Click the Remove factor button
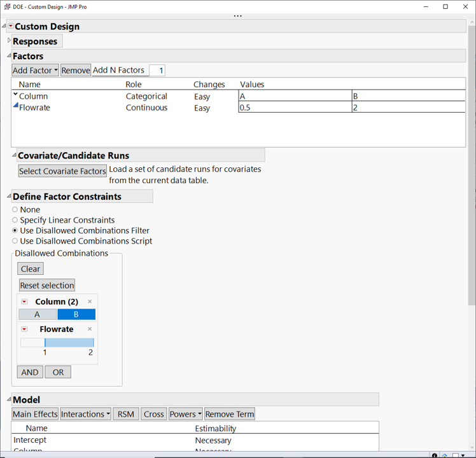The image size is (476, 458). coord(76,71)
